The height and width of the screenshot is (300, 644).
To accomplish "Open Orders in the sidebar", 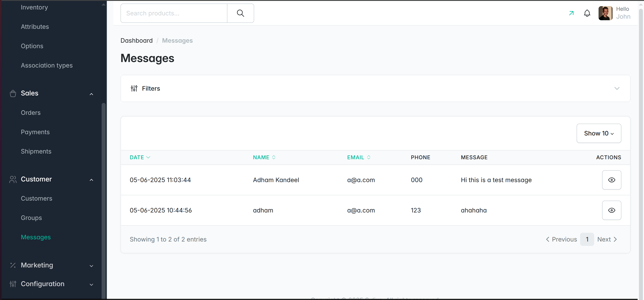I will [31, 113].
